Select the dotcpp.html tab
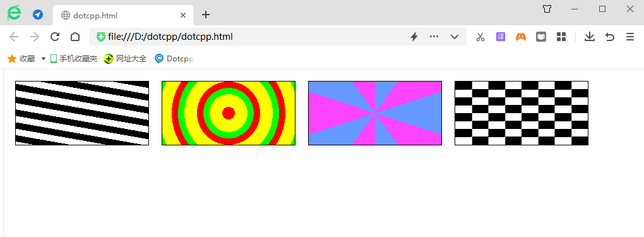Screen dimensions: 644x237 123,15
